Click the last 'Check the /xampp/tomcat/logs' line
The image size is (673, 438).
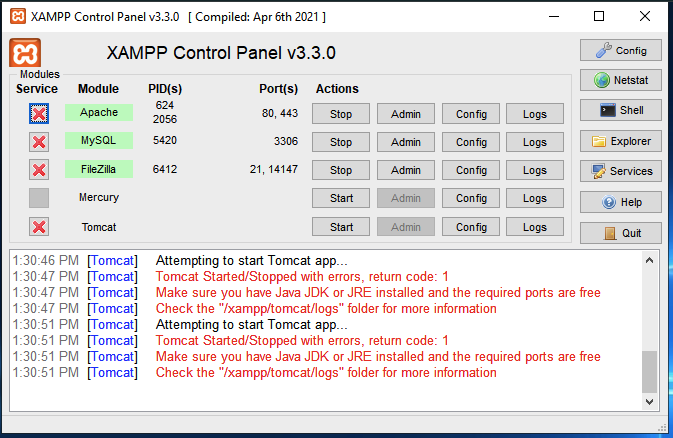point(326,373)
